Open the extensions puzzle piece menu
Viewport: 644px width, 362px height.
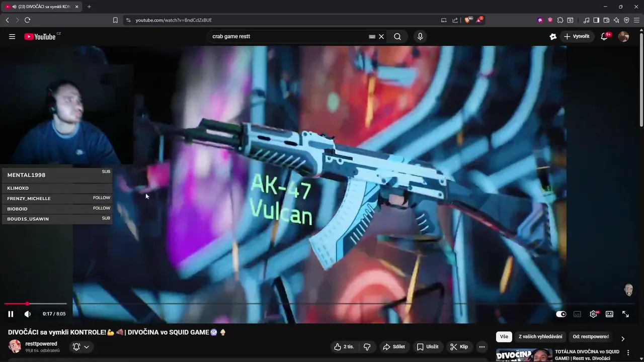pos(560,20)
